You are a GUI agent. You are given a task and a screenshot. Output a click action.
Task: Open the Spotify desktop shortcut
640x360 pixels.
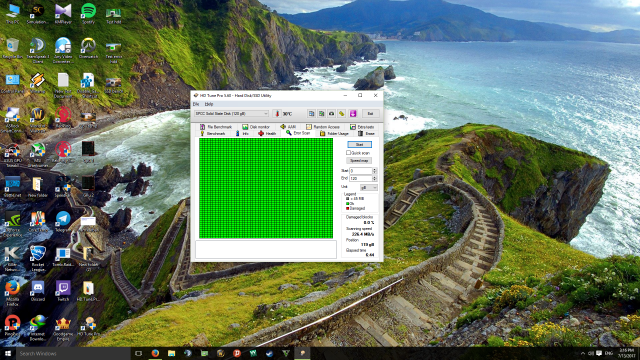coord(88,13)
